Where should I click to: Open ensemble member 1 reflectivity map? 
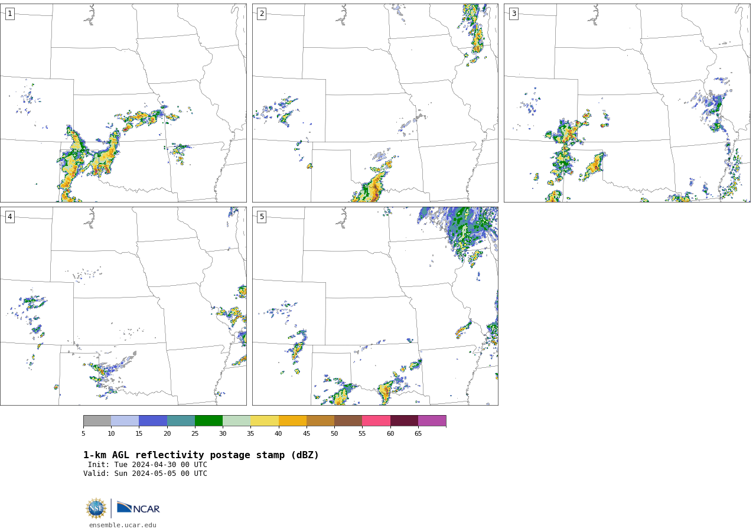point(123,103)
